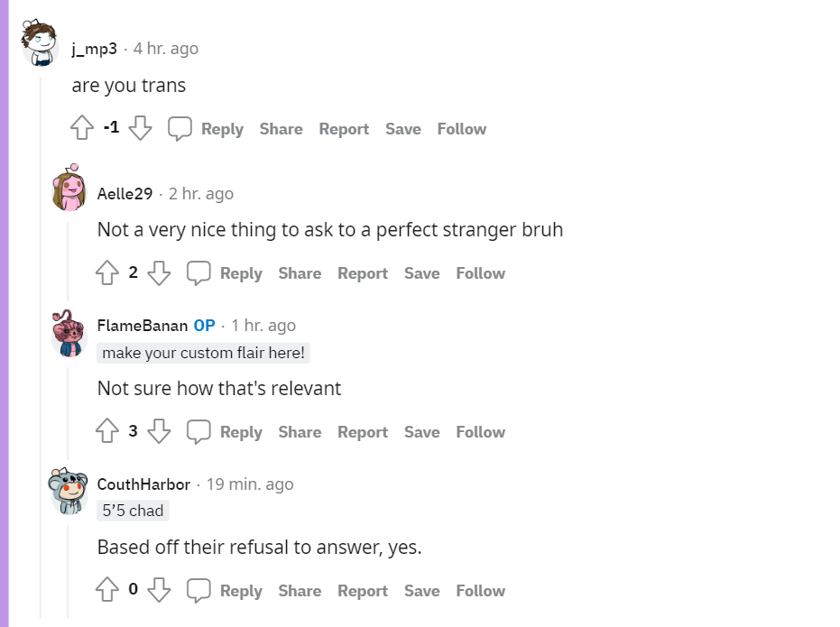Viewport: 840px width, 627px height.
Task: Downvote CouthHarbor's comment
Action: [159, 589]
